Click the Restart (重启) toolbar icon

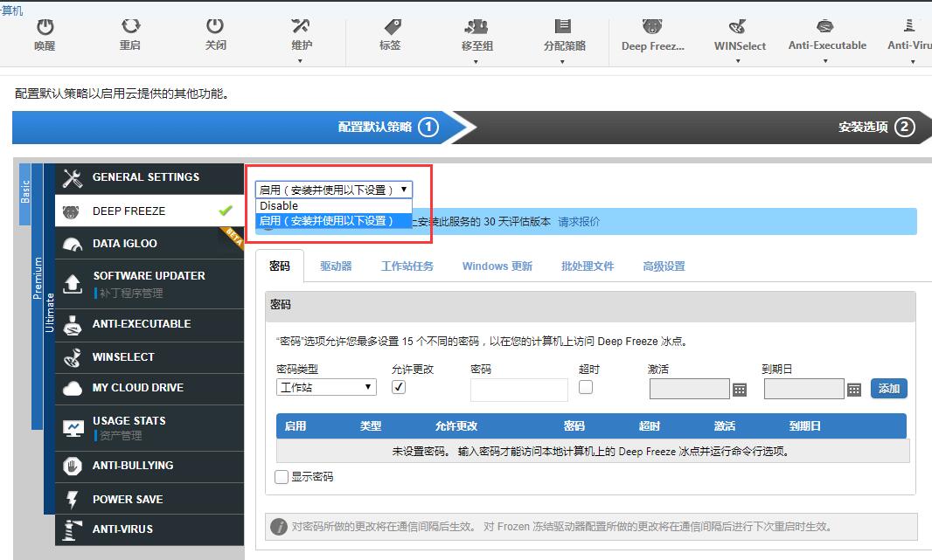(x=130, y=28)
